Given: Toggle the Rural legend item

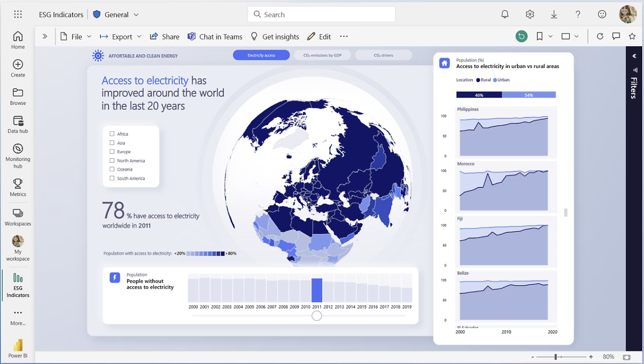Looking at the screenshot, I should tap(484, 80).
